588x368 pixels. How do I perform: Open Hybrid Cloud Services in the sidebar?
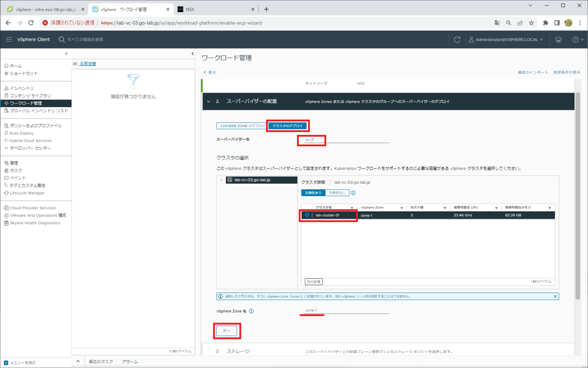pos(30,141)
